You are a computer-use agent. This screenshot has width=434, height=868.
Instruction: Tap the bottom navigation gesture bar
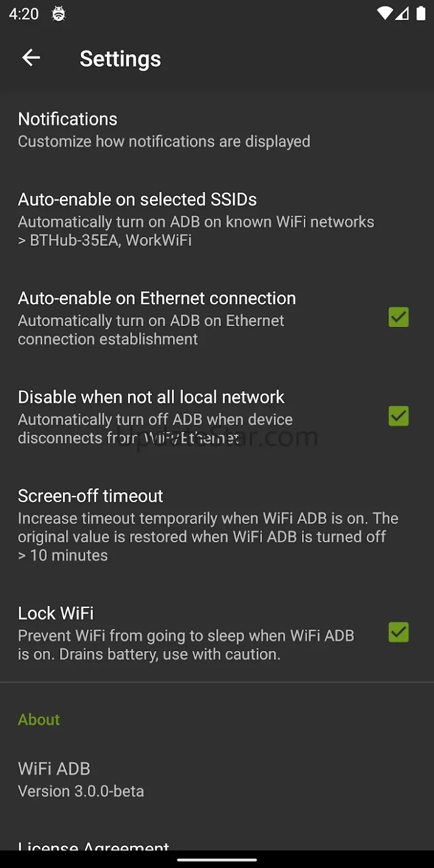coord(217,859)
